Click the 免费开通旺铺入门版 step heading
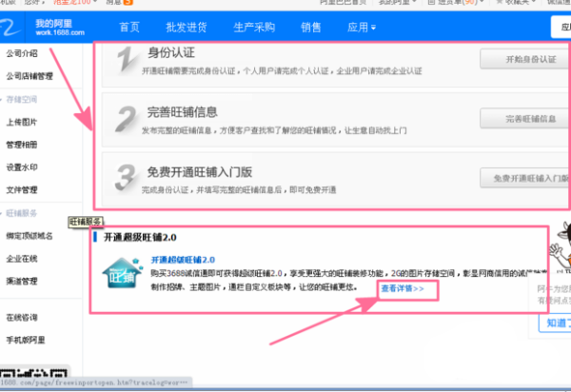Screen dimensions: 571x392 [x=200, y=172]
